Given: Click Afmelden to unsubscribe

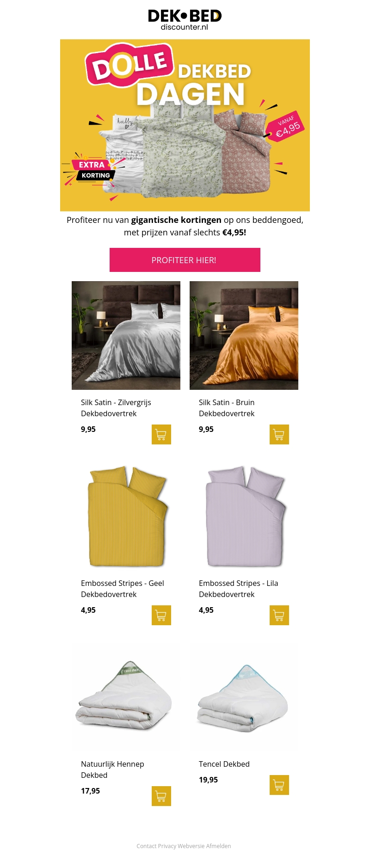Looking at the screenshot, I should pos(218,846).
